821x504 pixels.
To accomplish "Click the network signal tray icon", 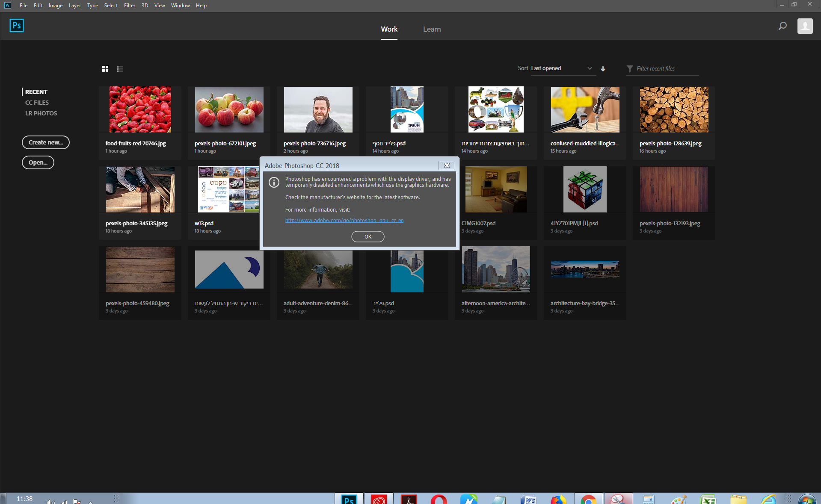I will 64,501.
